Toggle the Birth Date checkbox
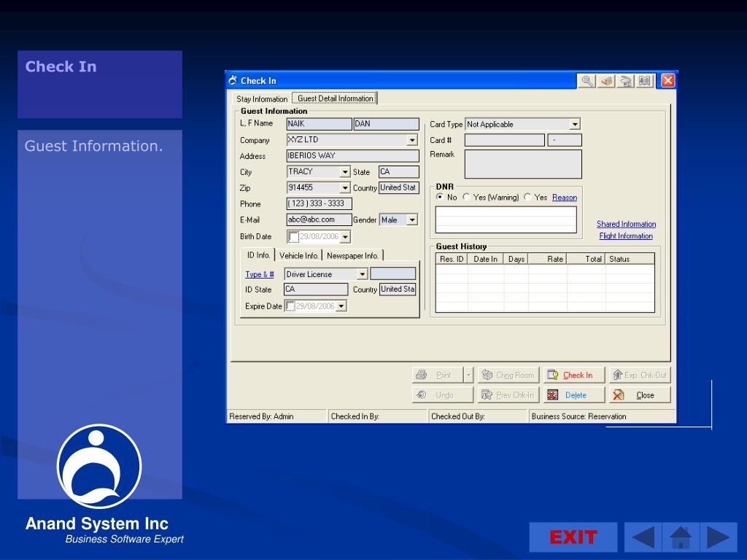Image resolution: width=747 pixels, height=560 pixels. [293, 236]
